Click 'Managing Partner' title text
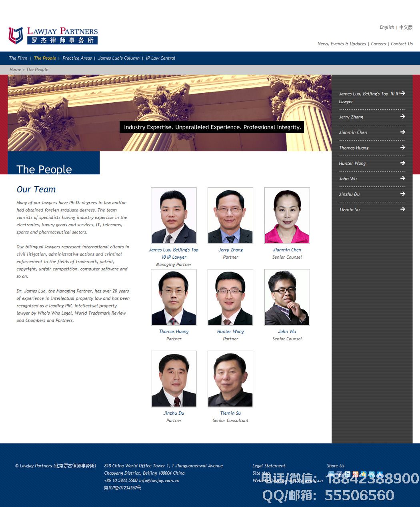Screen dimensions: 420x507 174,265
